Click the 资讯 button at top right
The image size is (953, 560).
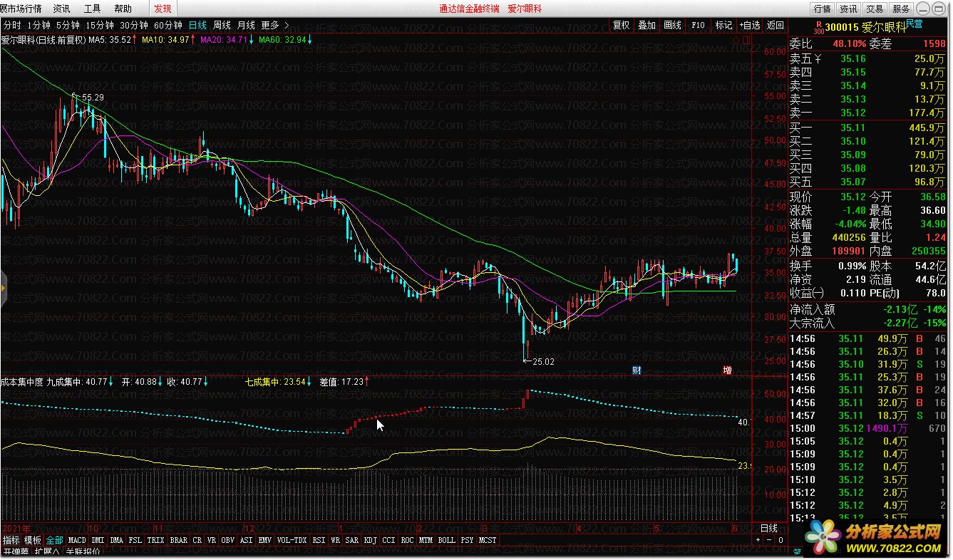tap(848, 9)
